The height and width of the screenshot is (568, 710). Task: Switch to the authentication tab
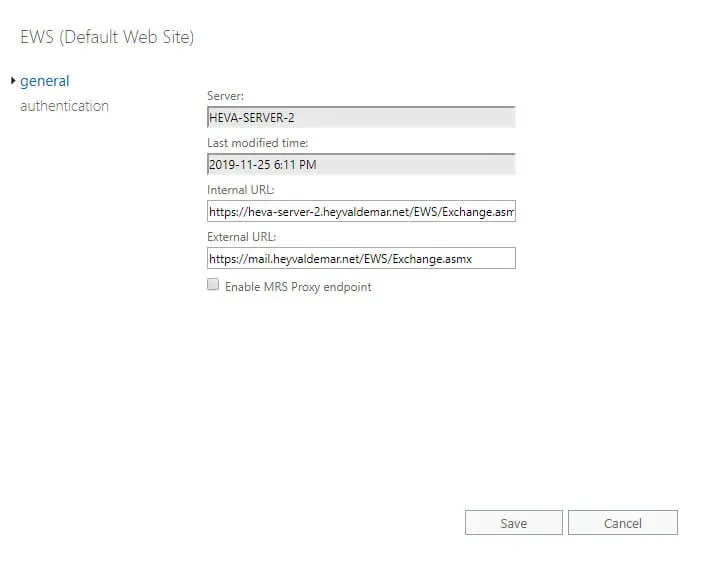(64, 106)
